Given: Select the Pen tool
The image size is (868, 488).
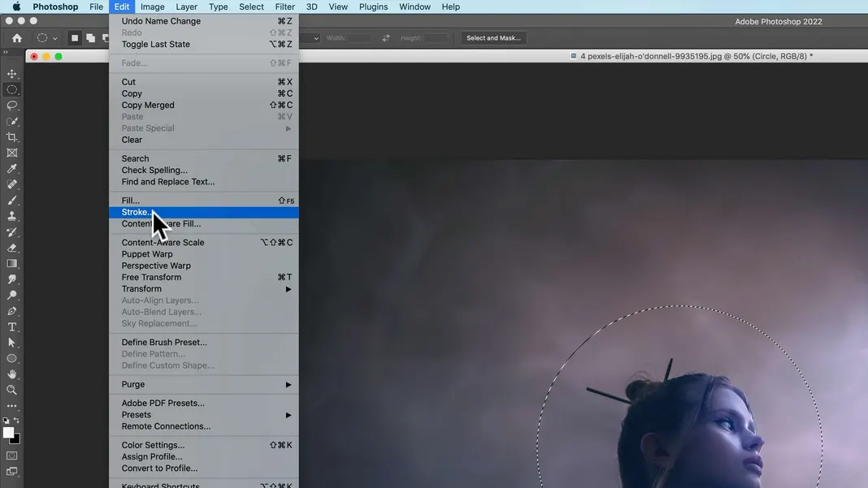Looking at the screenshot, I should click(x=11, y=311).
